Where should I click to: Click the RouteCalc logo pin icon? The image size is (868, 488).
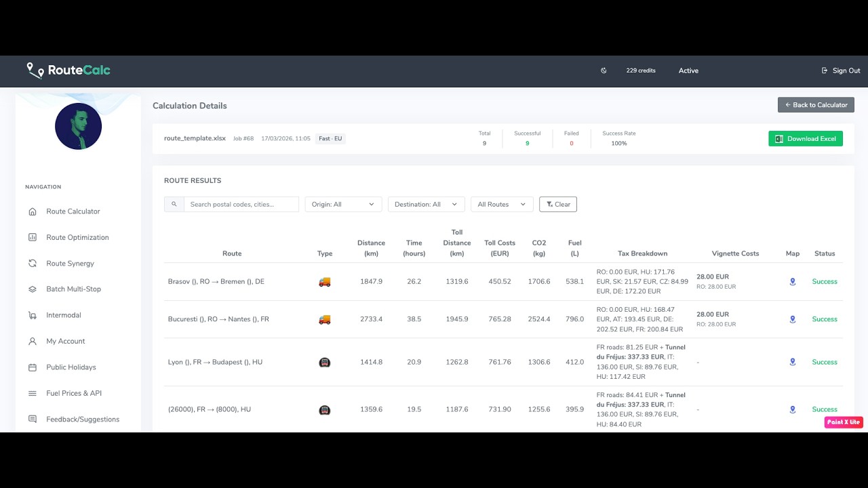(x=34, y=70)
